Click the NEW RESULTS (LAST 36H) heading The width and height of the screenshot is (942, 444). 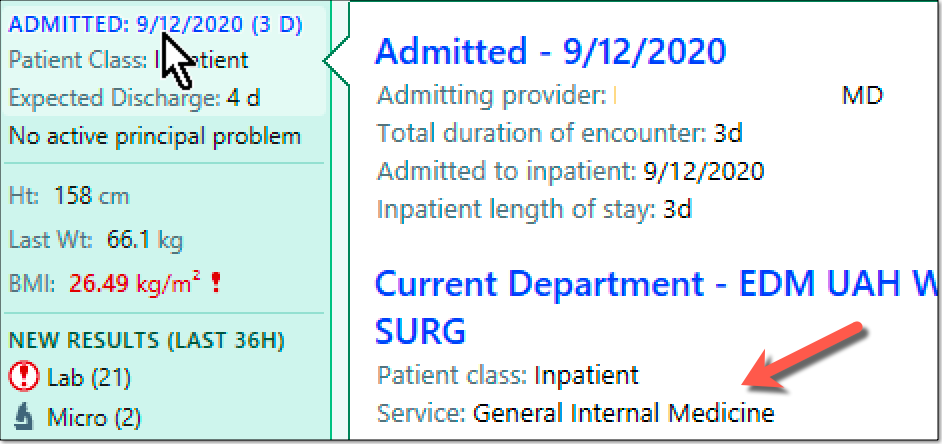pos(147,341)
